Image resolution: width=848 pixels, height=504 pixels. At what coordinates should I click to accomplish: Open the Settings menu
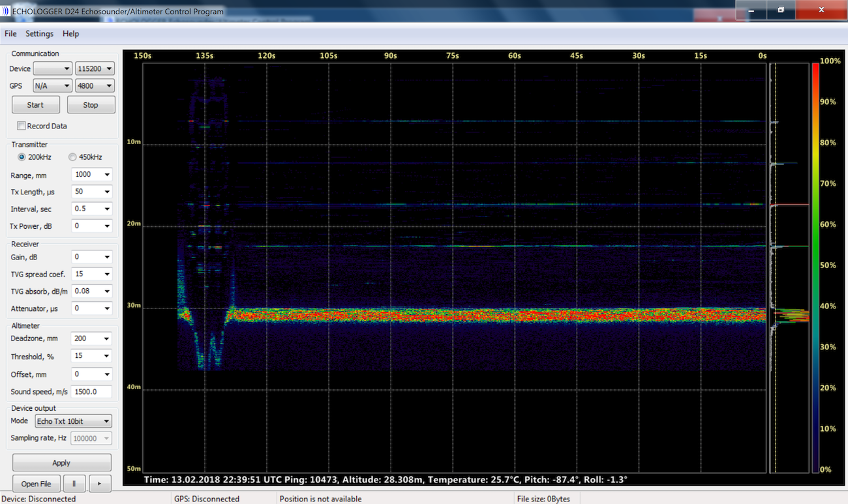(x=39, y=33)
